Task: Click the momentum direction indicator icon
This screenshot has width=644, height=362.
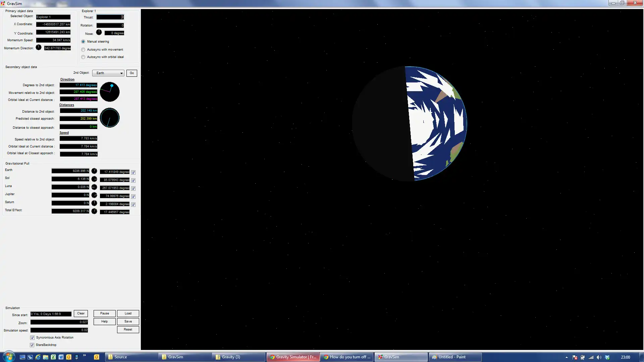Action: point(39,48)
